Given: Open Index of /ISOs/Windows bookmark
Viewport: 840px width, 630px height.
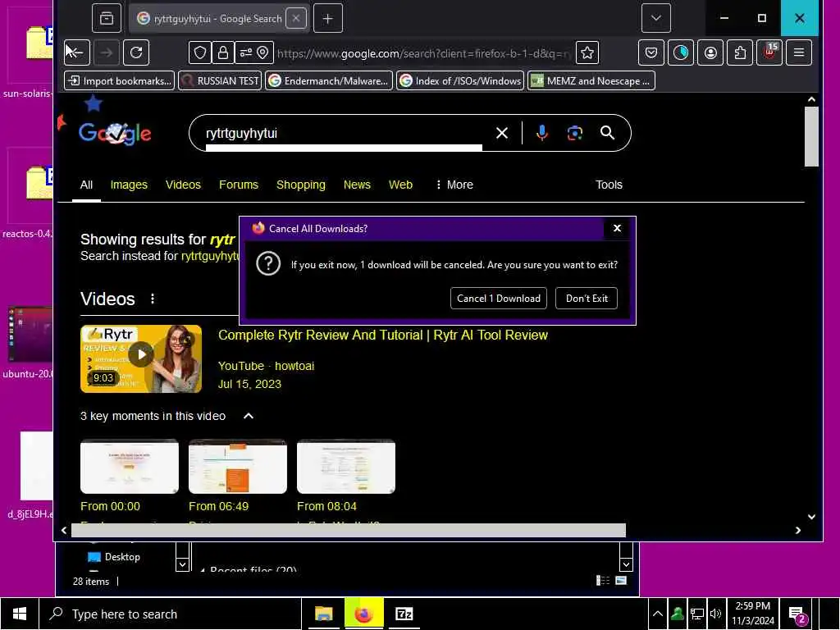Looking at the screenshot, I should click(x=460, y=81).
